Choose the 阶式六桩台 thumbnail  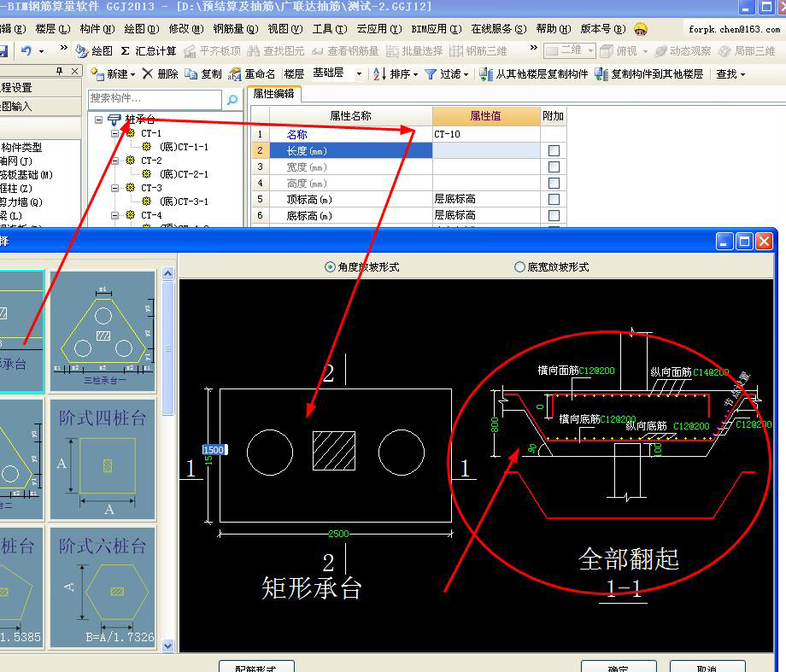pyautogui.click(x=103, y=587)
